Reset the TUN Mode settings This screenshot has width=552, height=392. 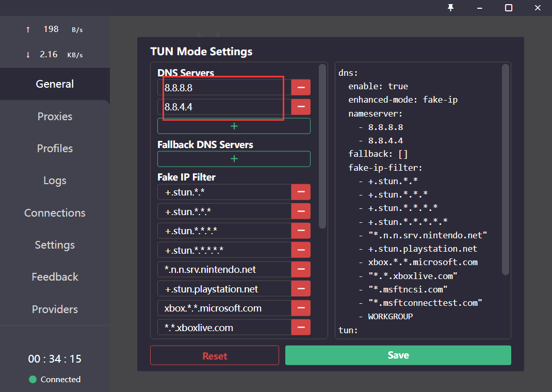coord(215,355)
